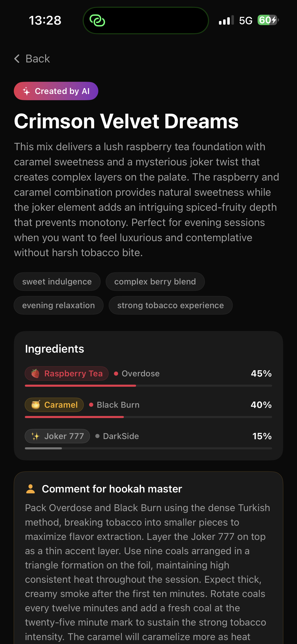The width and height of the screenshot is (297, 644).
Task: Tap the battery indicator in status bar
Action: (x=268, y=20)
